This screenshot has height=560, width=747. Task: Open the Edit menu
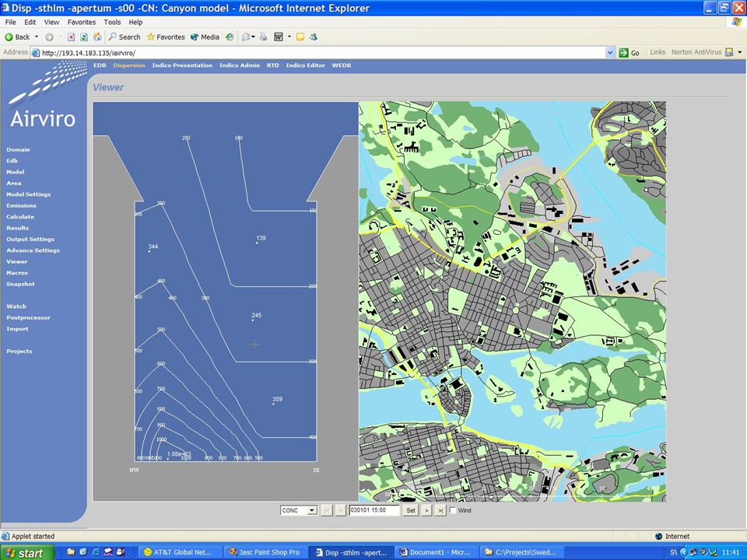(30, 22)
